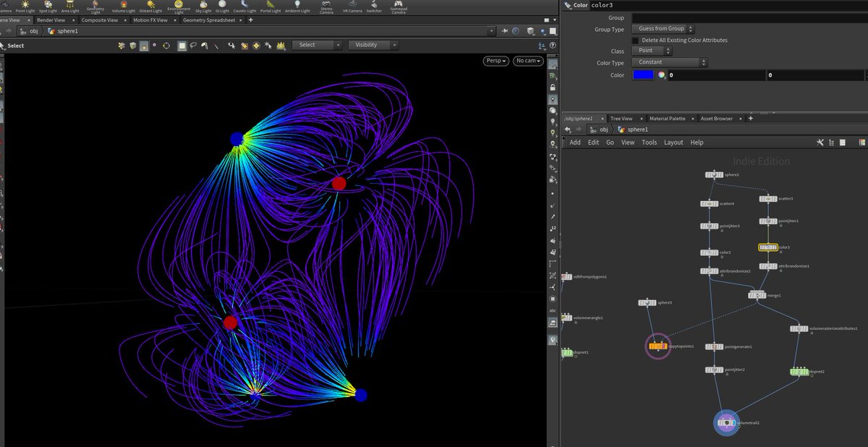This screenshot has height=447, width=868.
Task: Add a Gamepad Camera from the shelf
Action: [399, 7]
